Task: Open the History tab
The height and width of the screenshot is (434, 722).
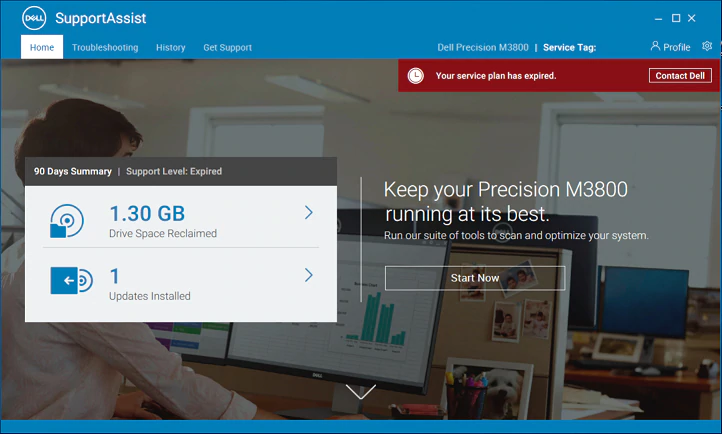Action: (170, 47)
